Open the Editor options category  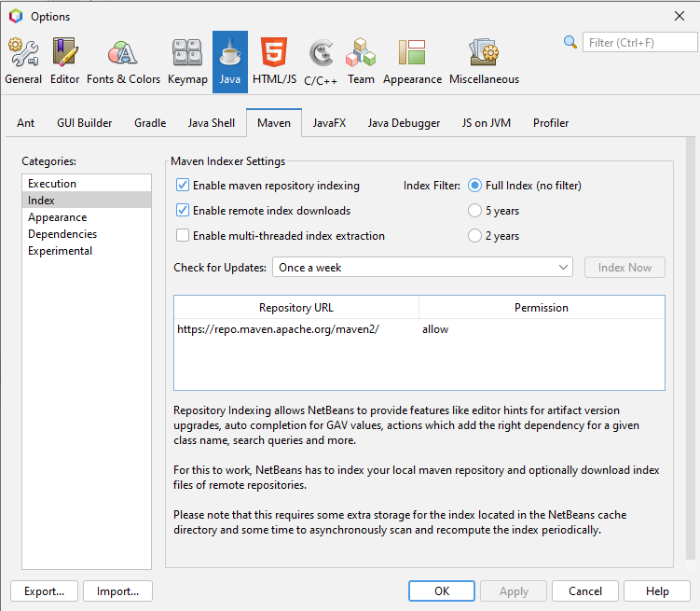click(64, 62)
